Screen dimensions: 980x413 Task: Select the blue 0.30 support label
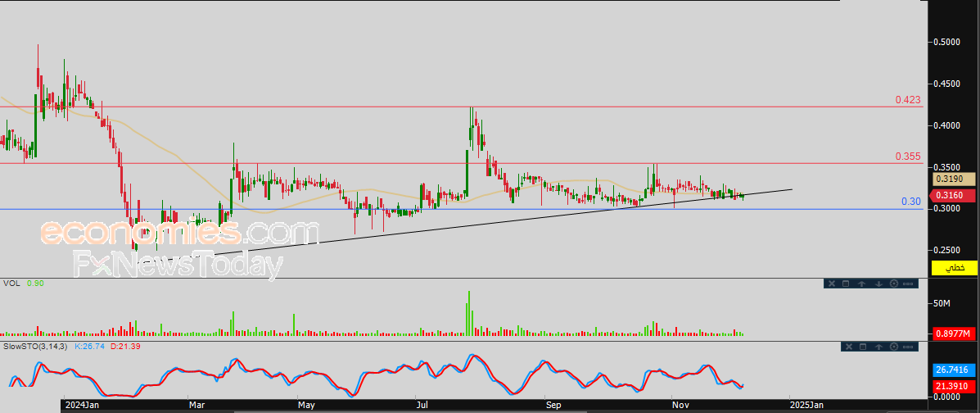(911, 202)
